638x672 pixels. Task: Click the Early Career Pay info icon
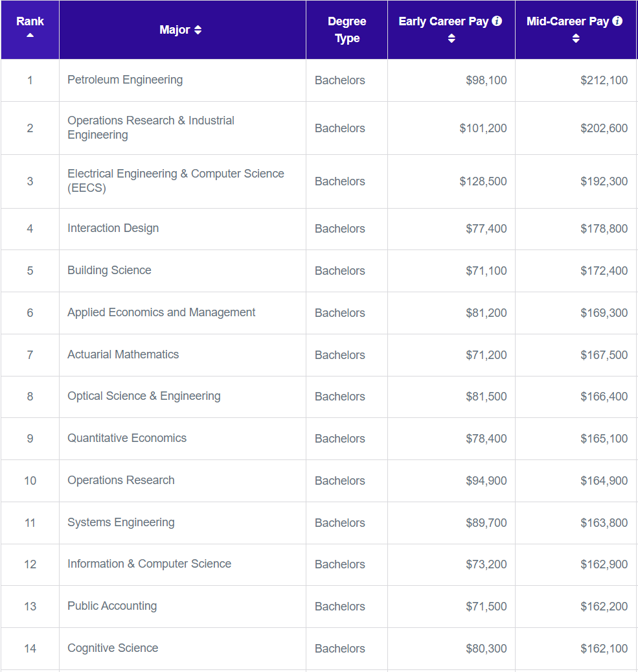tap(497, 21)
